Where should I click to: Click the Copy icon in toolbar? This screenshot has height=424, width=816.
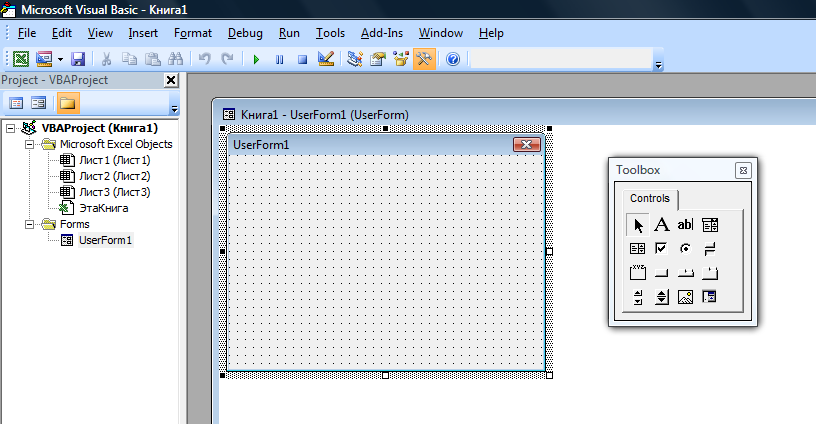129,59
